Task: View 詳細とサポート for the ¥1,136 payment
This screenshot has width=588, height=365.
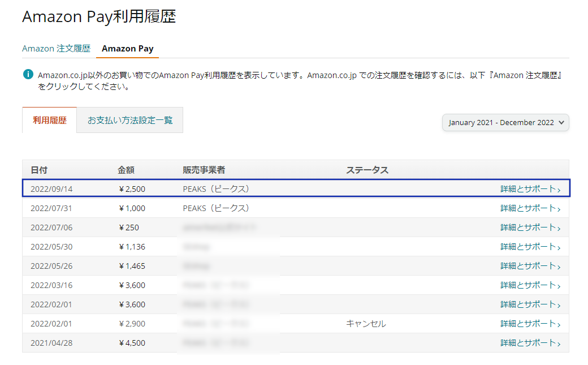Action: click(x=530, y=247)
